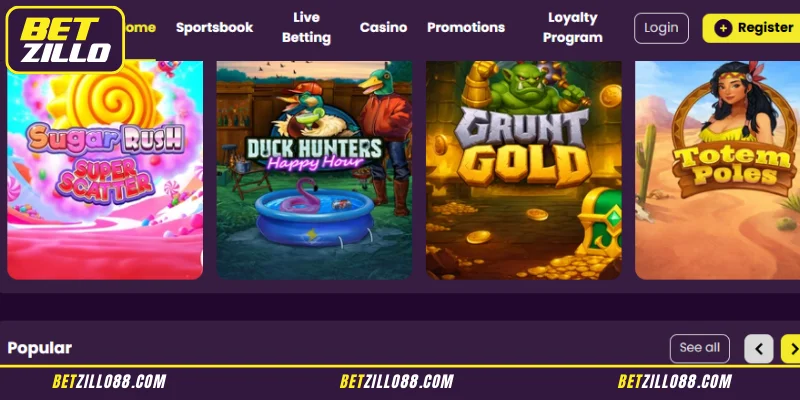Go to previous Popular games with left arrow

point(759,348)
